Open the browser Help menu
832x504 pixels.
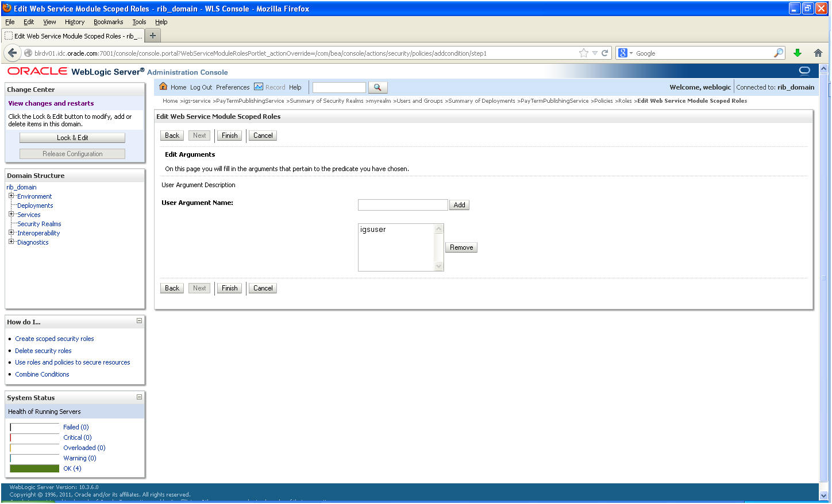pyautogui.click(x=161, y=22)
